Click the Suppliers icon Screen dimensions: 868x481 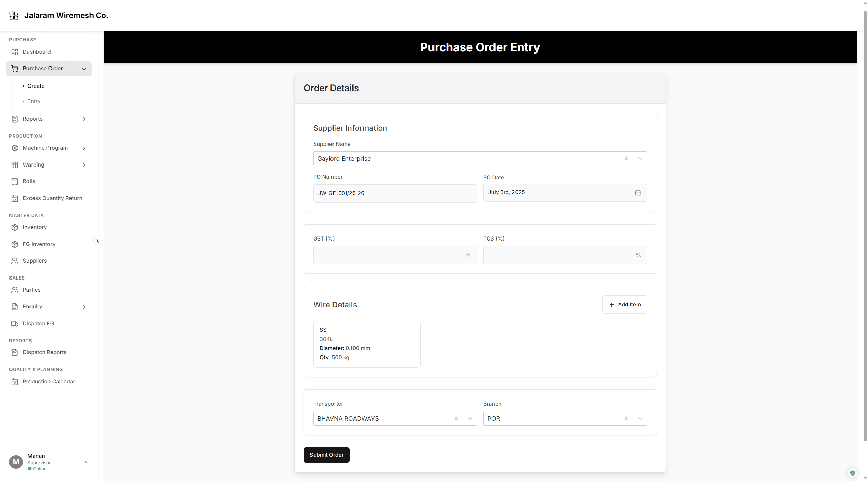point(15,261)
